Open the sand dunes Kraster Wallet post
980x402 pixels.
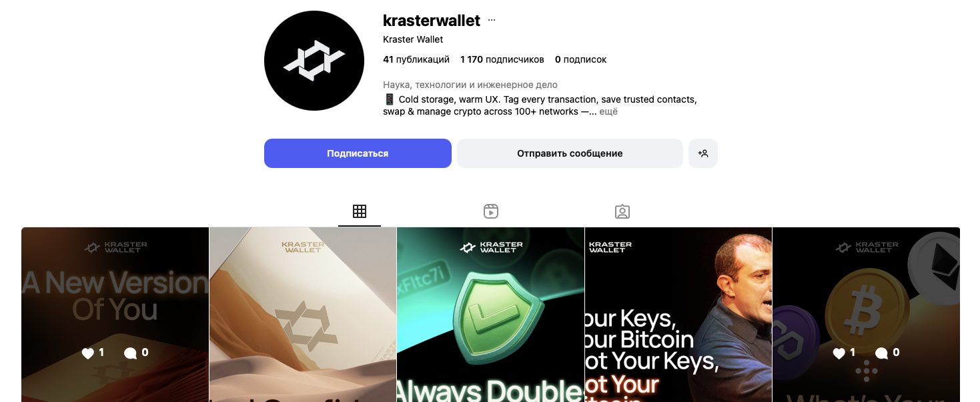pyautogui.click(x=303, y=315)
